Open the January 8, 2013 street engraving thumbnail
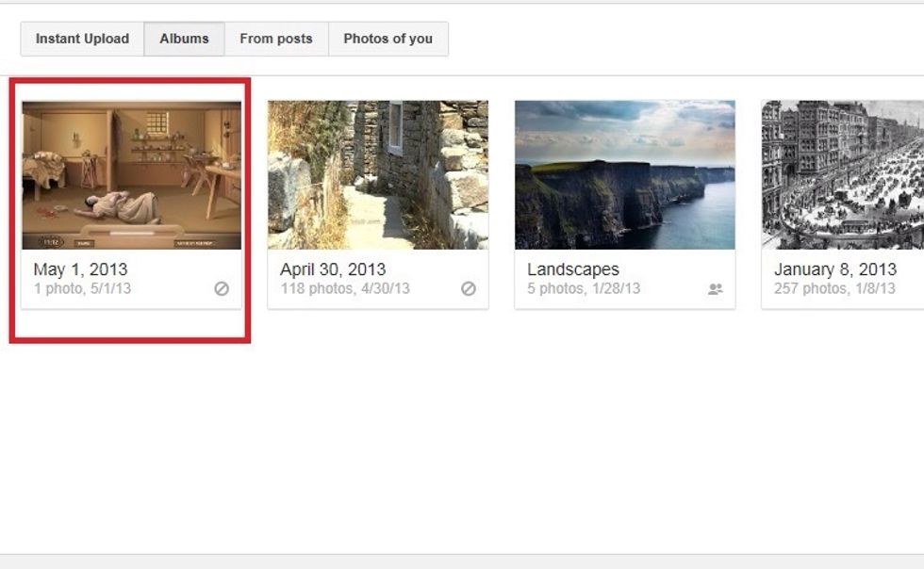This screenshot has height=569, width=924. tap(843, 175)
